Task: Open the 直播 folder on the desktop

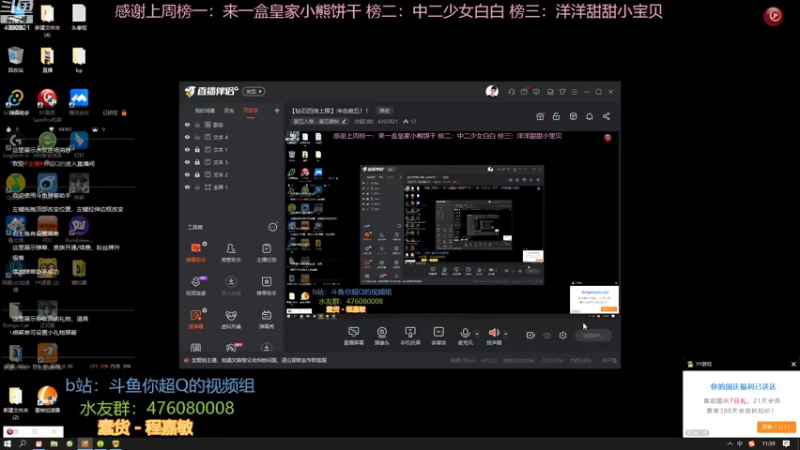Action: tap(47, 60)
